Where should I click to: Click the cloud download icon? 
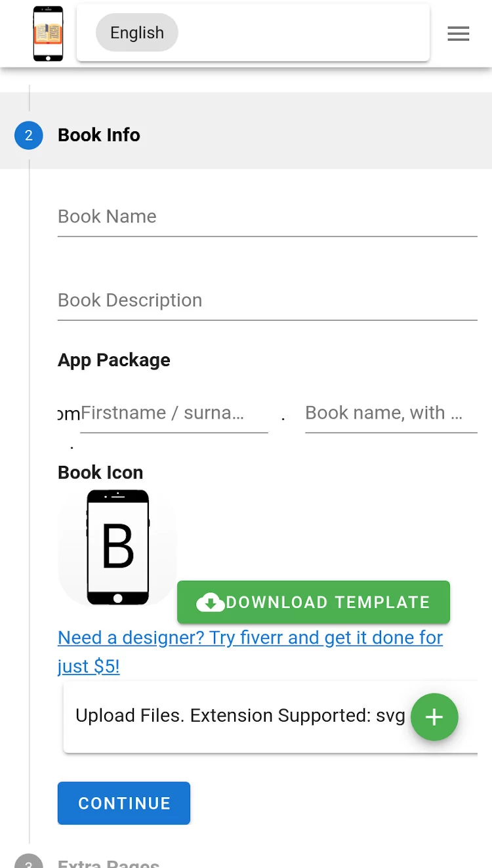211,602
